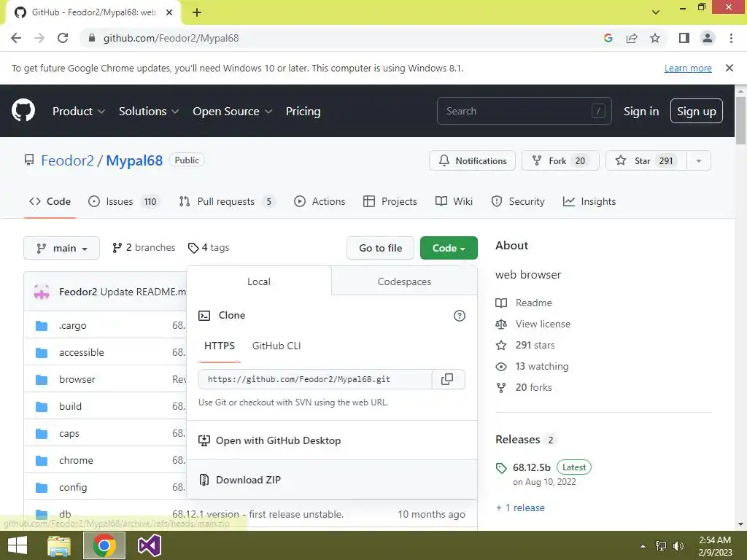Open the main branch selector
Screen dimensions: 747x560
pyautogui.click(x=61, y=248)
